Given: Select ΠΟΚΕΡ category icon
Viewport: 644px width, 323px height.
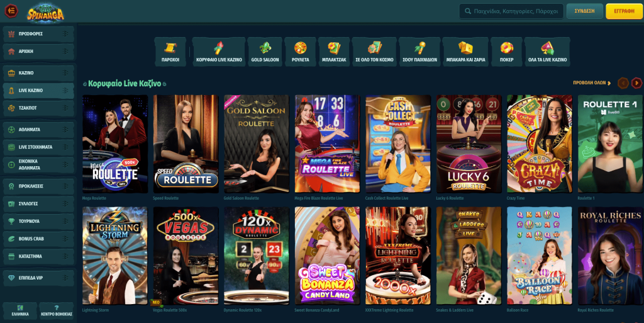Looking at the screenshot, I should click(506, 48).
